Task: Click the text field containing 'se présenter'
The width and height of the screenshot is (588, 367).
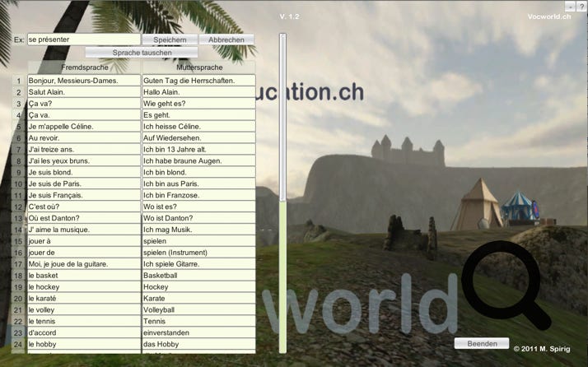Action: [x=83, y=39]
